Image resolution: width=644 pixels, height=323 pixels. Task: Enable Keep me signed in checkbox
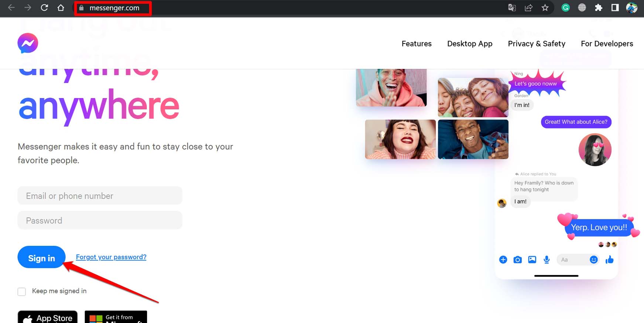22,292
